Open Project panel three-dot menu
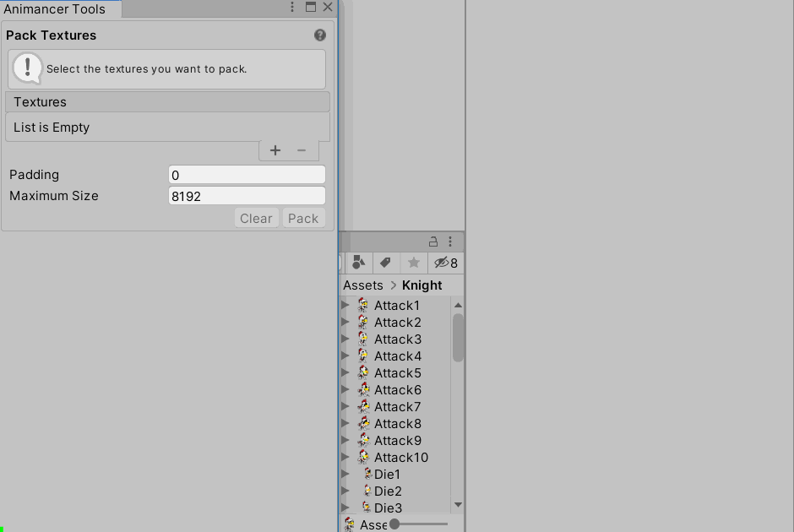Screen dimensions: 794x532 [x=450, y=242]
